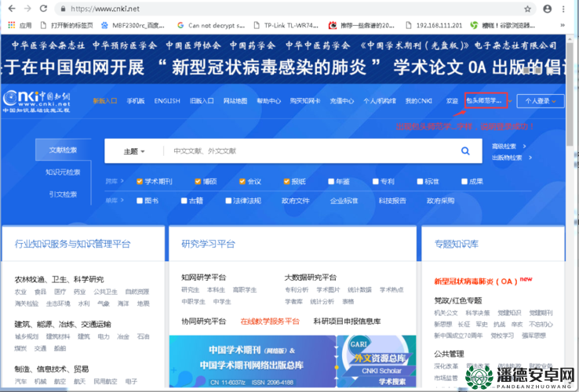
Task: Switch to ENGLISH version
Action: click(x=167, y=101)
